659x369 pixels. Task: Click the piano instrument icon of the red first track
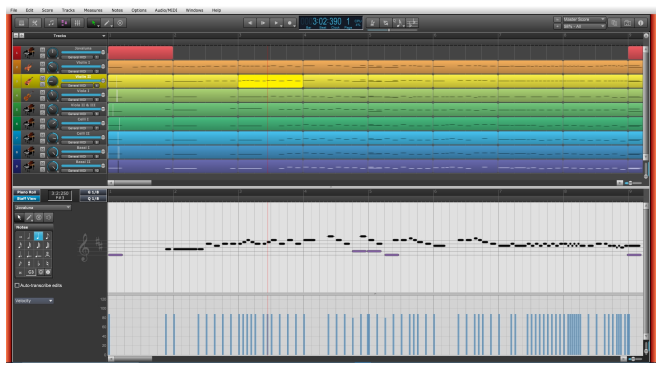[x=29, y=53]
